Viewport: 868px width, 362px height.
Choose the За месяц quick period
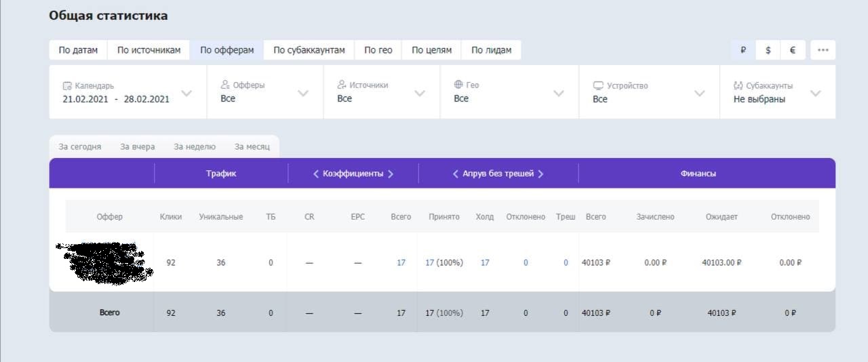pyautogui.click(x=252, y=146)
